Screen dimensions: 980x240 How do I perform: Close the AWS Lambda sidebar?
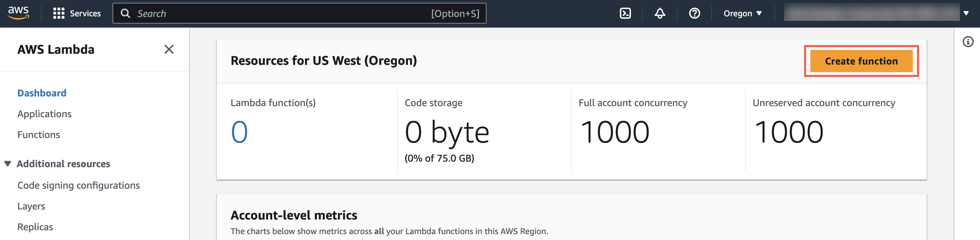(169, 49)
